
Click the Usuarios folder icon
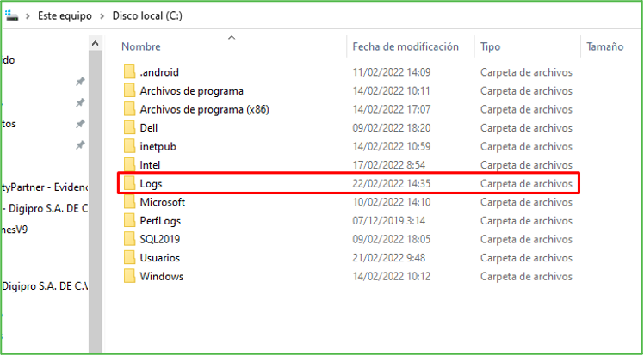[x=129, y=258]
